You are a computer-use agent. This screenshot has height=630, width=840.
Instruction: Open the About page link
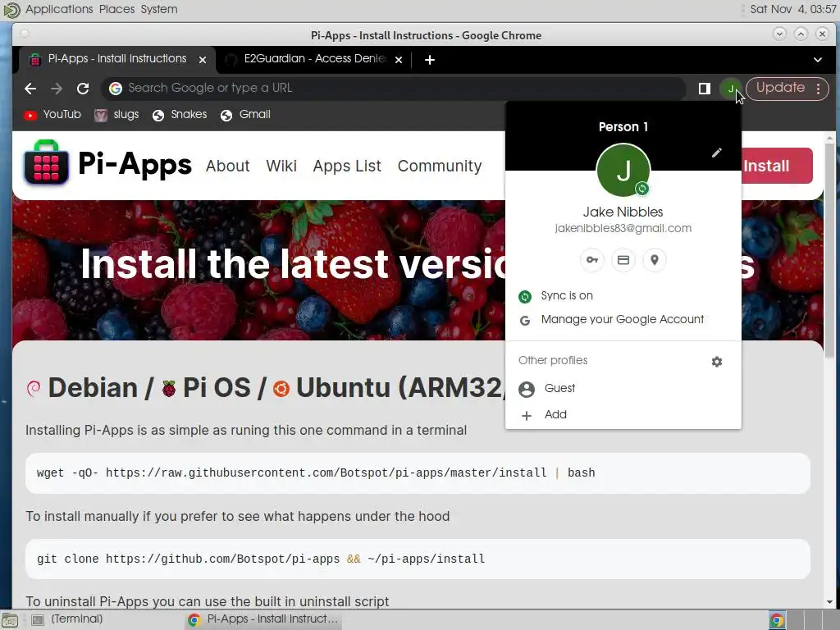[x=228, y=166]
